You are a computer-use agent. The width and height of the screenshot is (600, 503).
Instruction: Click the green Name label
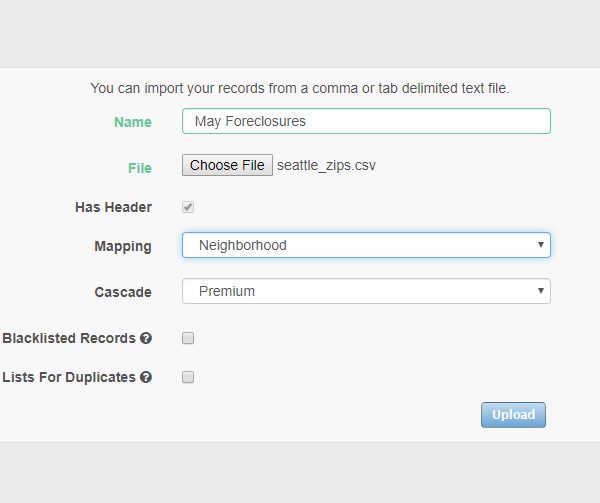point(133,122)
